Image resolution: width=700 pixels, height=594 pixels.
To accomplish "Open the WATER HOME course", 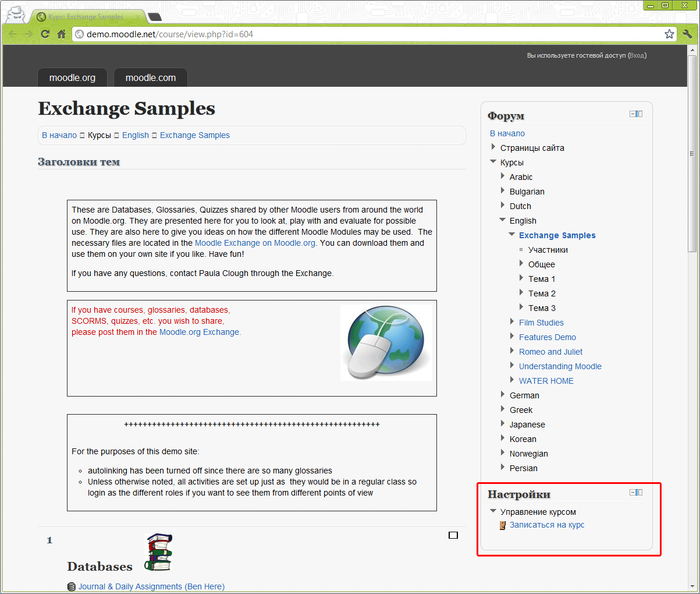I will (546, 381).
